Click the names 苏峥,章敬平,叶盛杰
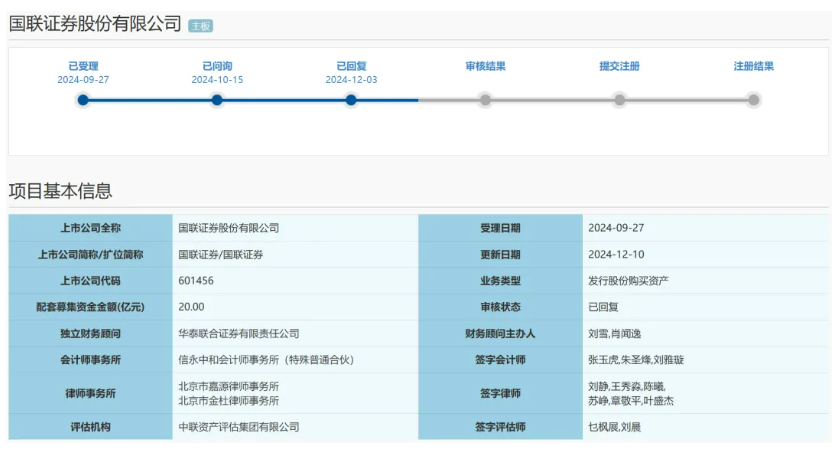This screenshot has height=451, width=840. pos(631,401)
